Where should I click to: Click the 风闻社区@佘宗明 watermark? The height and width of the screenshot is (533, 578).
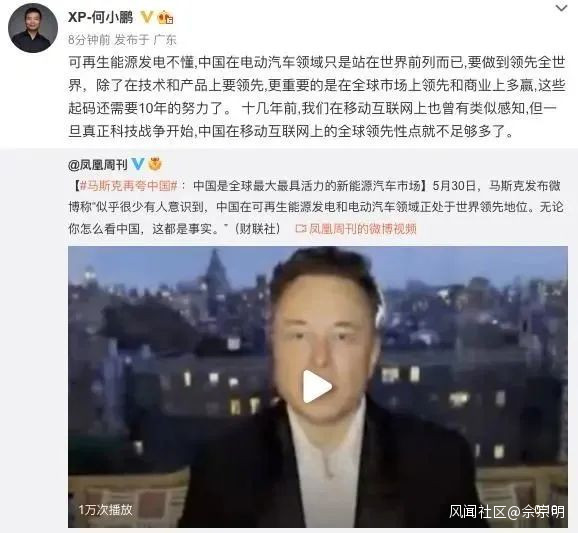[x=506, y=512]
